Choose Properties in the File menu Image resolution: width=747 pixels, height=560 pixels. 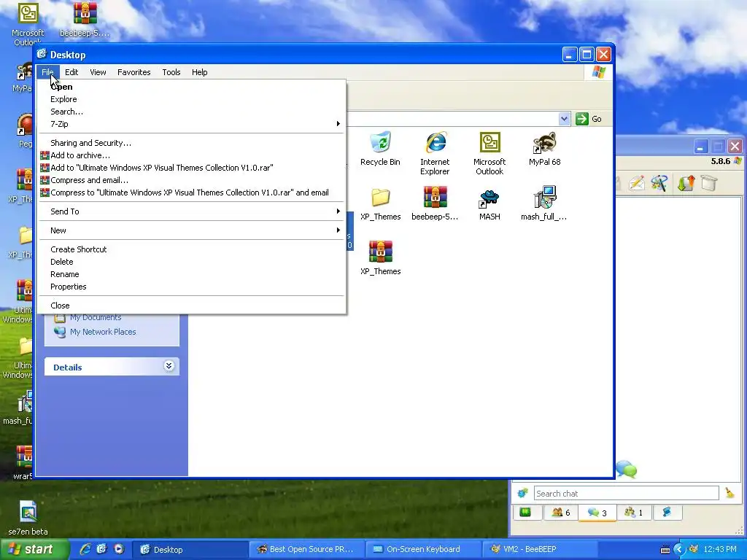(x=192, y=287)
